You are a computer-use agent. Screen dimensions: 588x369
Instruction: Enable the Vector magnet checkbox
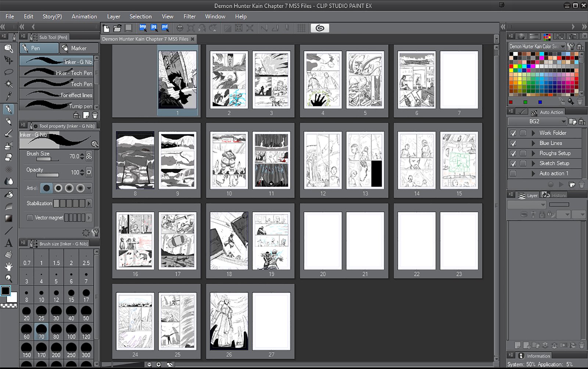pos(30,218)
